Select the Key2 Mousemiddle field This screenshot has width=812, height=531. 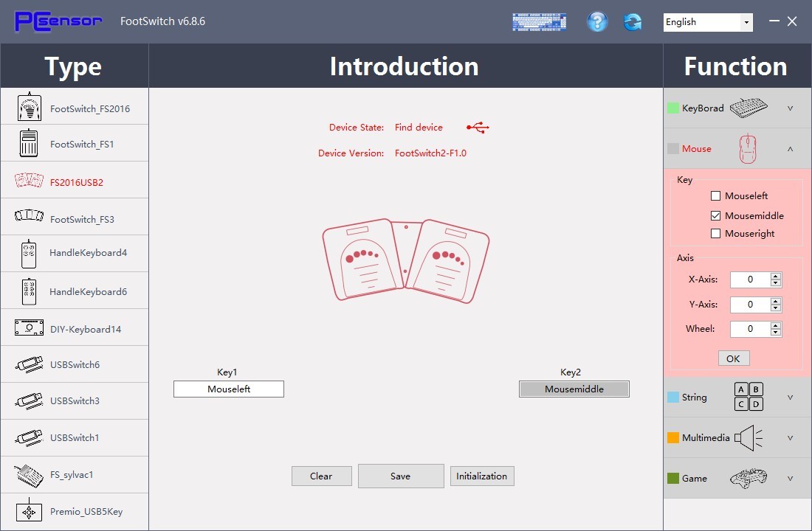[574, 389]
